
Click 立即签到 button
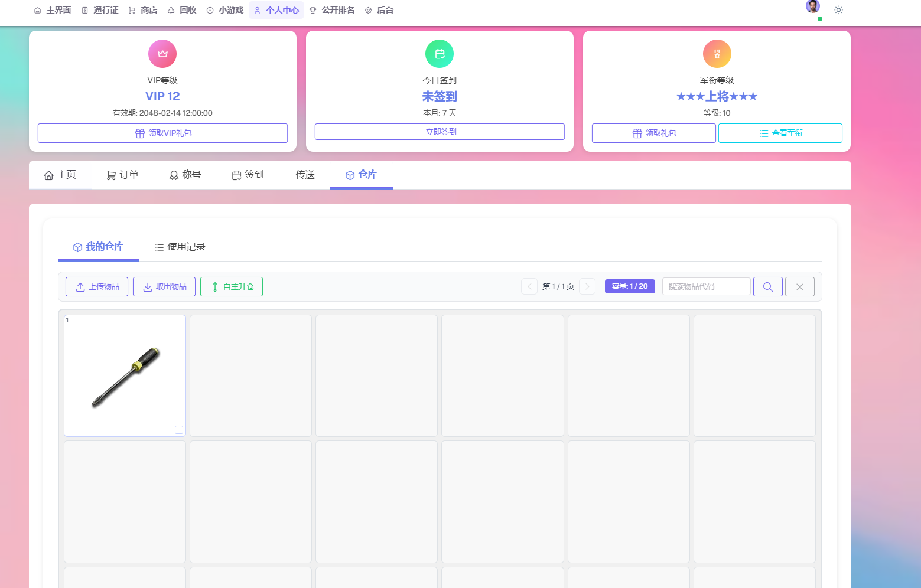pos(440,132)
